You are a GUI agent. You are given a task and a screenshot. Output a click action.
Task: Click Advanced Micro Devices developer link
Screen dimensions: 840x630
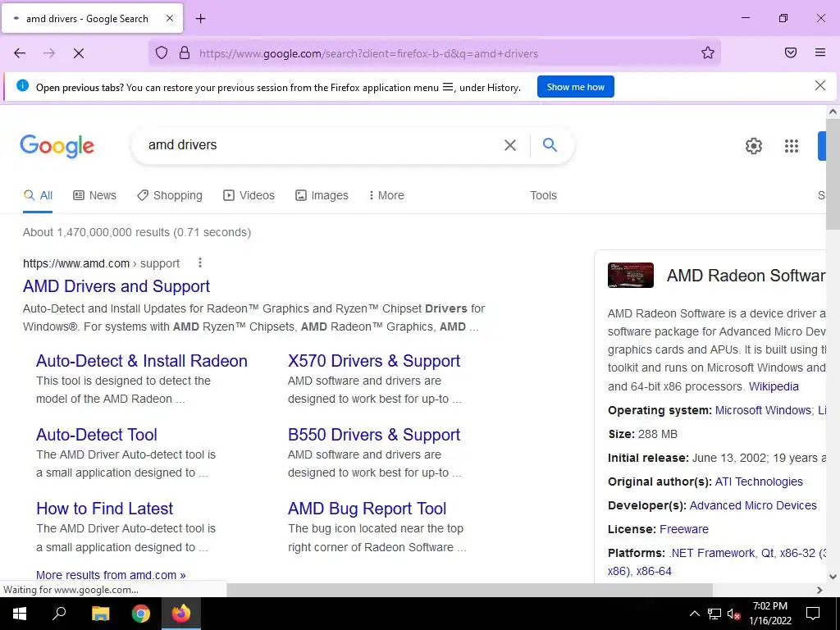tap(753, 505)
